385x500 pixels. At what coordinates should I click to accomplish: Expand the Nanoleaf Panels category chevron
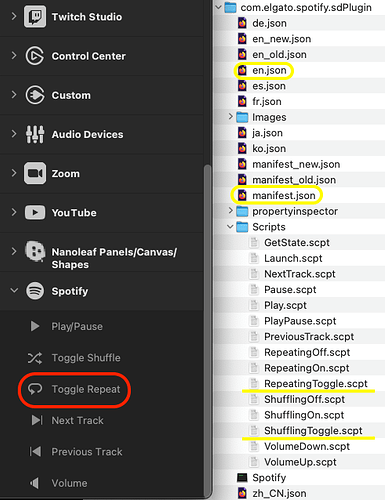click(14, 251)
